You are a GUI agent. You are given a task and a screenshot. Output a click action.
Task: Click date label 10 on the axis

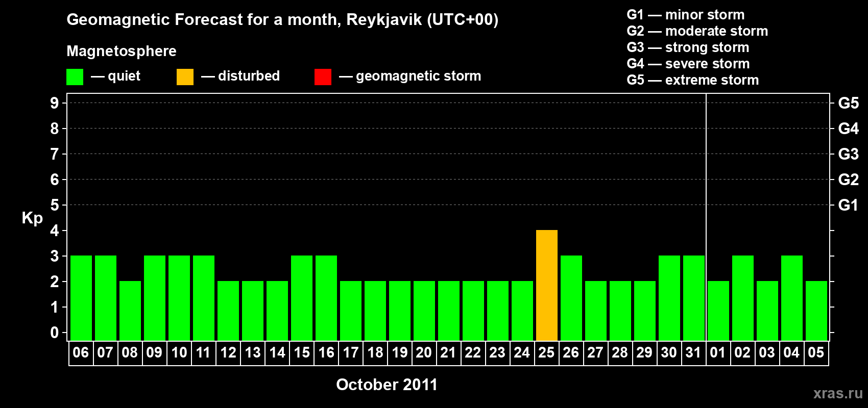[x=179, y=352]
